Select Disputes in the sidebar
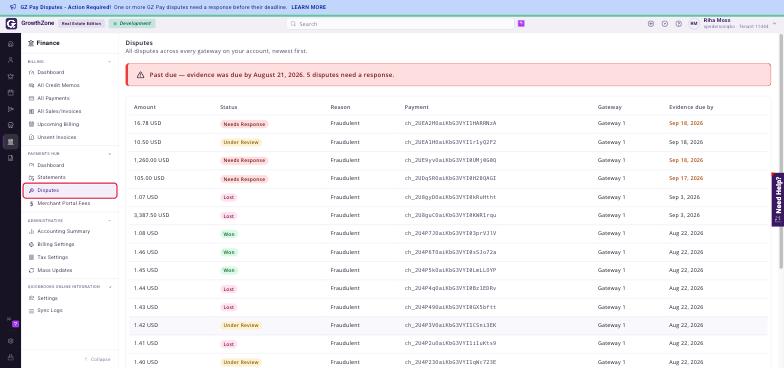 tap(70, 190)
